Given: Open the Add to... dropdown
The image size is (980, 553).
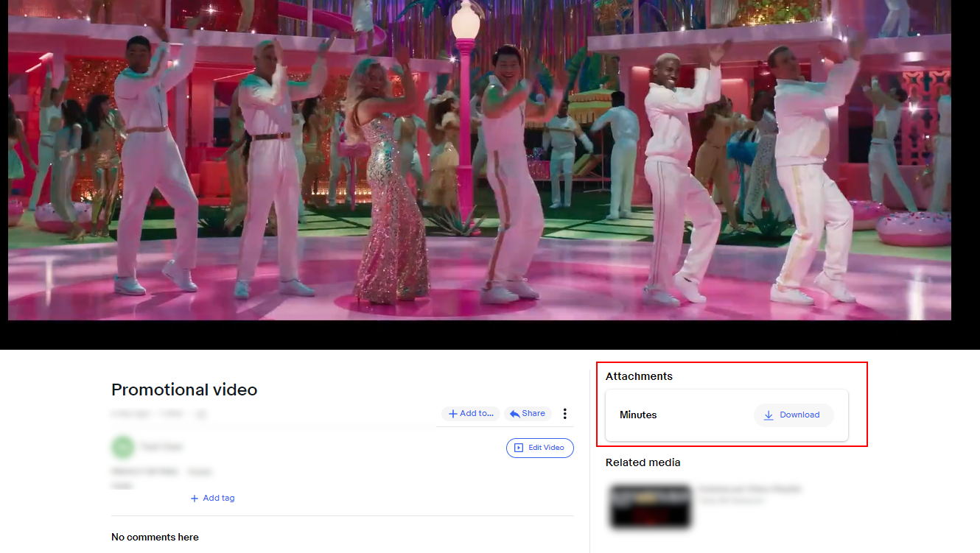Looking at the screenshot, I should pos(471,414).
